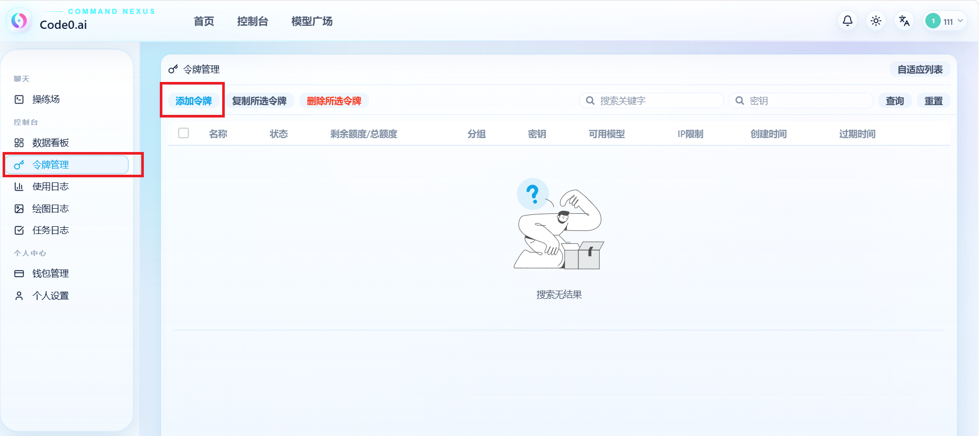Viewport: 980px width, 436px height.
Task: Click the 钱包管理 wallet card icon
Action: coord(19,274)
